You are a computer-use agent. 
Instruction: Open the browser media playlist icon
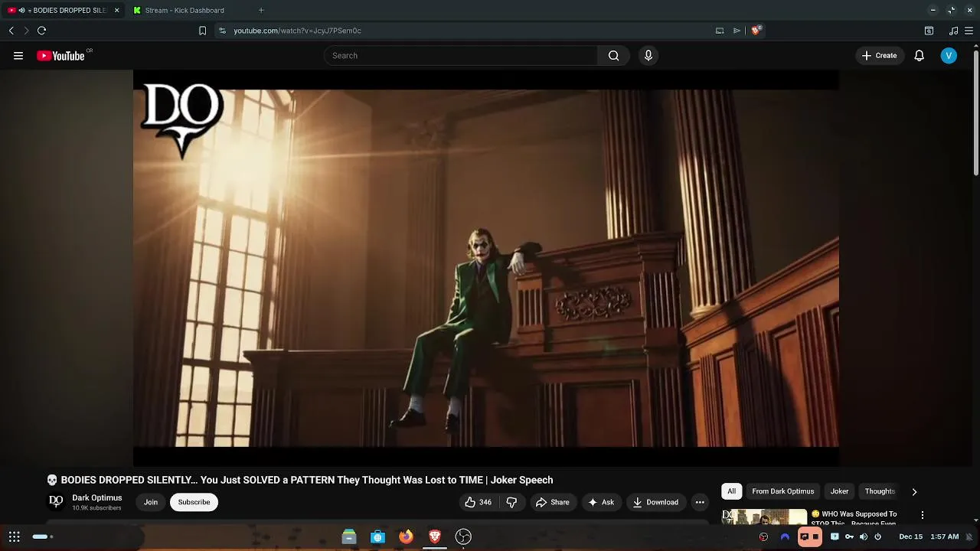pyautogui.click(x=953, y=31)
